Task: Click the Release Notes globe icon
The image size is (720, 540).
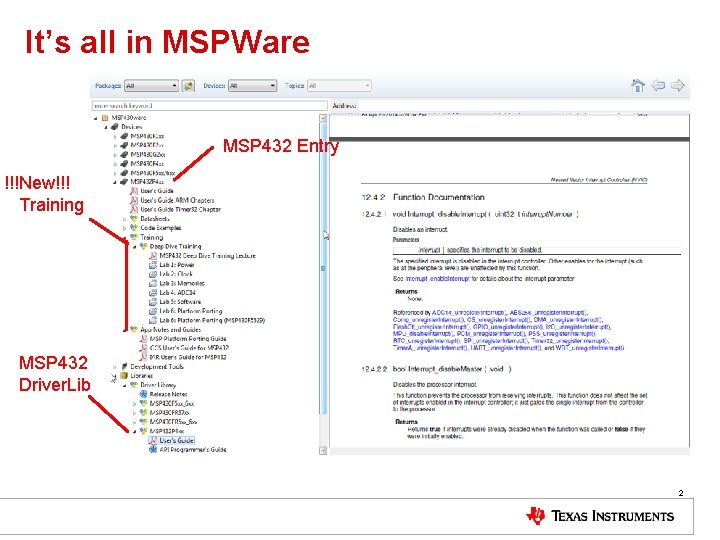Action: click(143, 394)
